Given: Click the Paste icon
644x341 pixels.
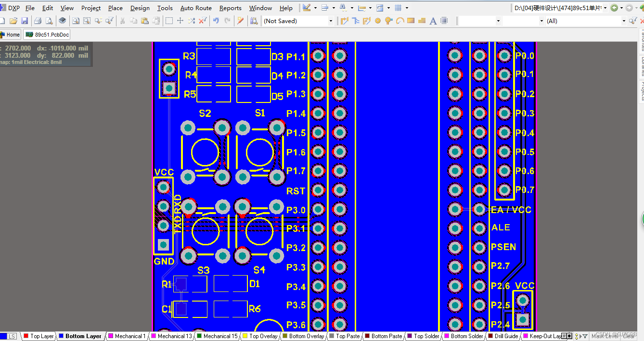Looking at the screenshot, I should pyautogui.click(x=145, y=21).
